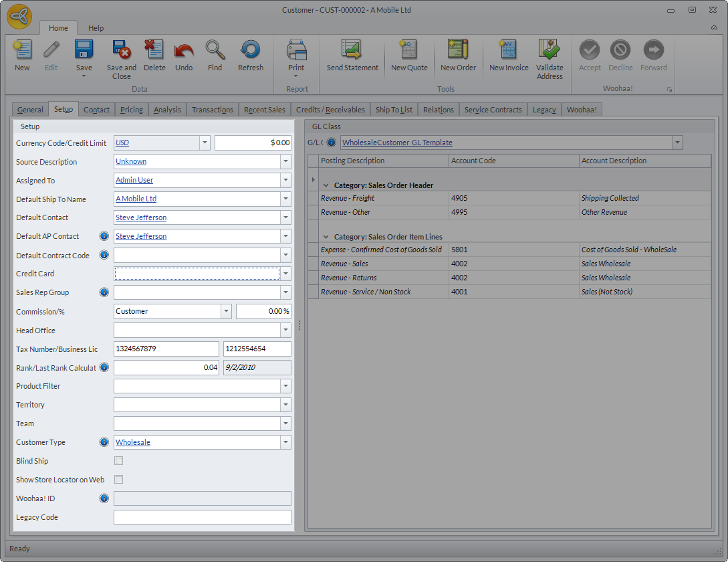This screenshot has width=728, height=562.
Task: Collapse Category: Sales Order Header group
Action: tap(326, 185)
